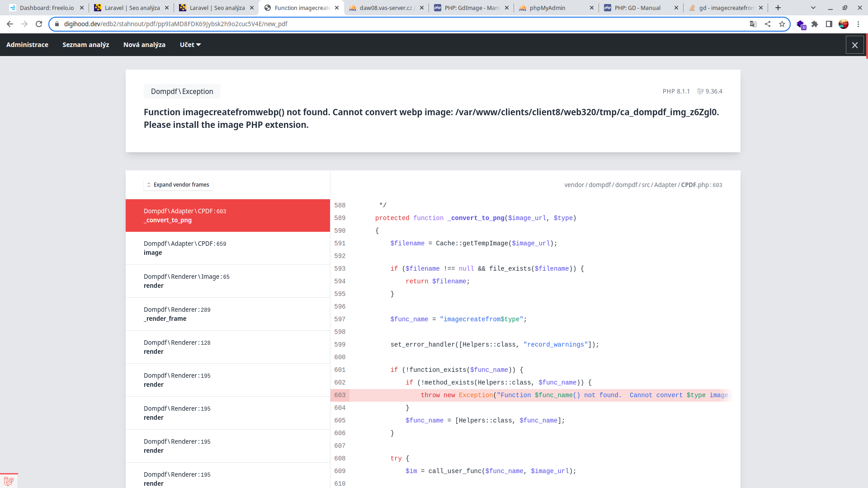Screen dimensions: 868x488
Task: Click the vendor/dompdf CPDF.php file path
Action: tap(643, 185)
